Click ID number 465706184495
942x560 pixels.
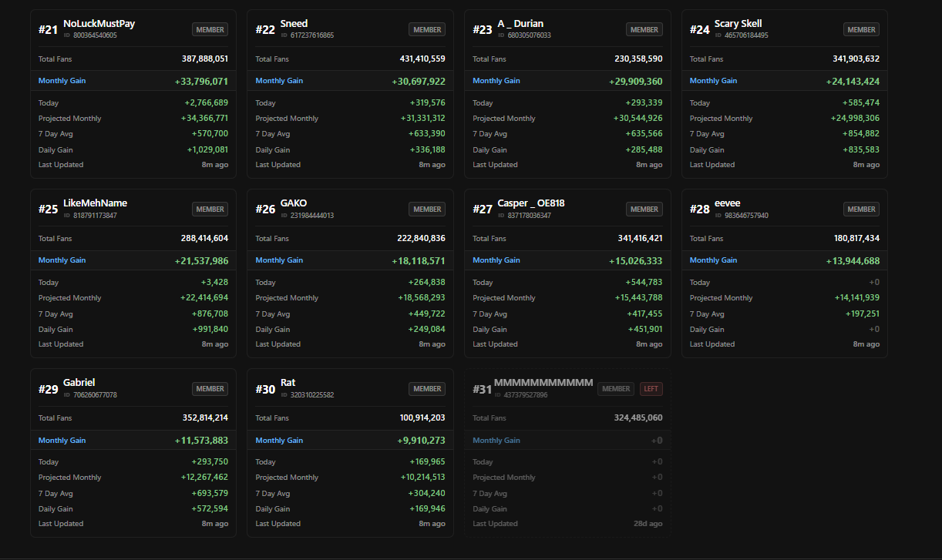coord(746,35)
